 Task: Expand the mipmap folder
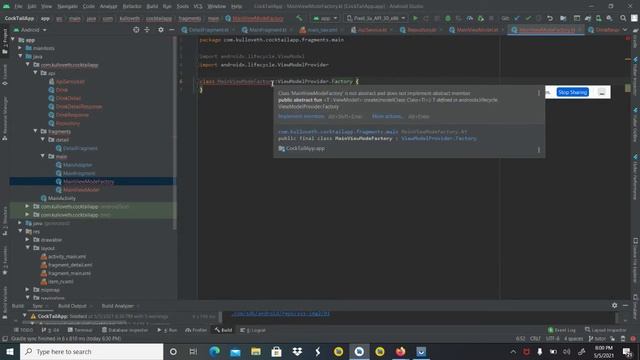tap(28, 290)
